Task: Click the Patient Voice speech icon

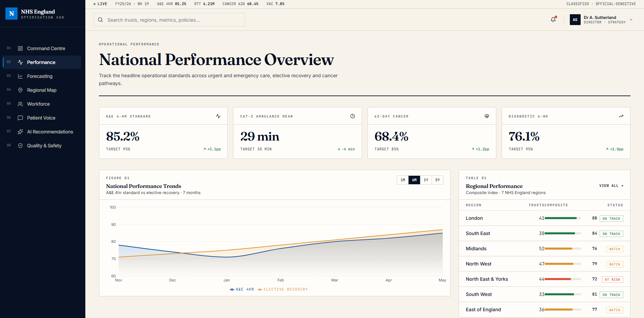Action: click(20, 118)
